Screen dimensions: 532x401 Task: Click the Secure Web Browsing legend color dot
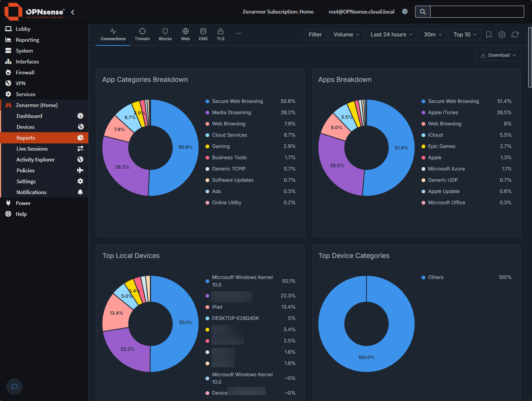(207, 101)
